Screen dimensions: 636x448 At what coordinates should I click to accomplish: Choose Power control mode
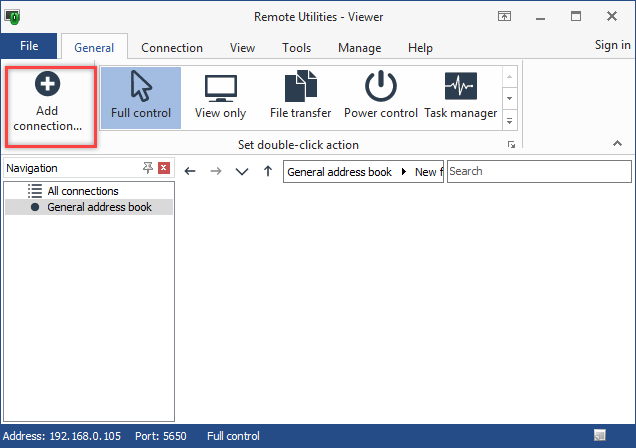tap(380, 98)
